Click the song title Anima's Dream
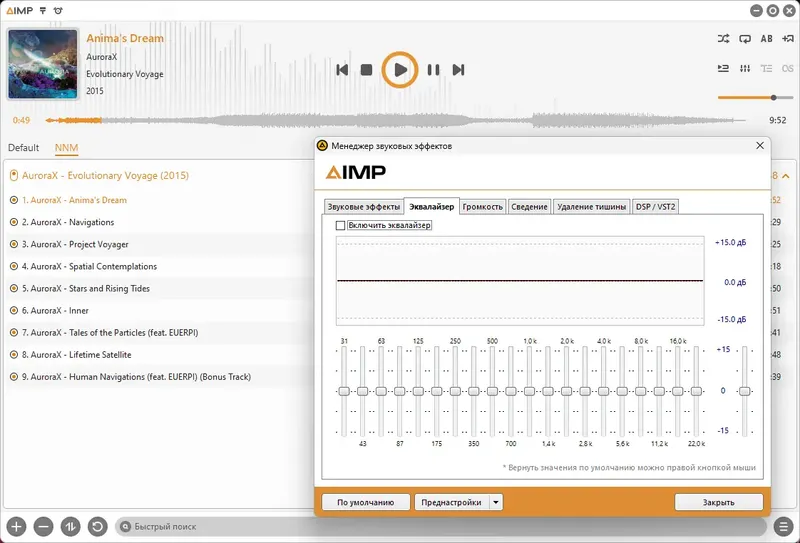The image size is (800, 543). pyautogui.click(x=125, y=38)
